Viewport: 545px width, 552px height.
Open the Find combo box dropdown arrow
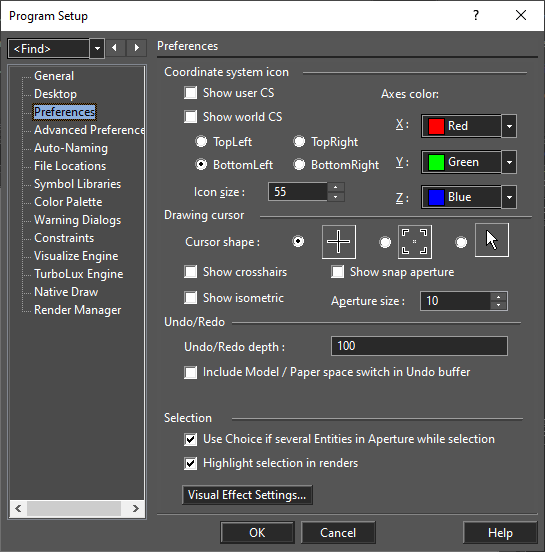97,48
